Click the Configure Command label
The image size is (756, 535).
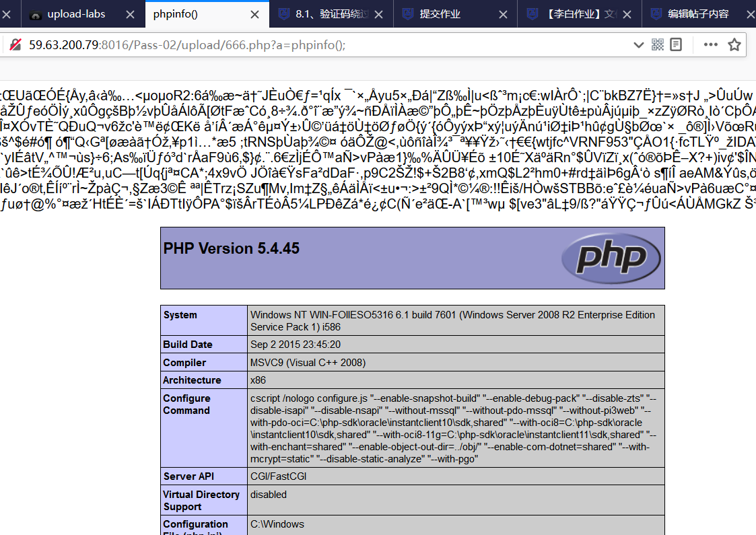coord(186,404)
